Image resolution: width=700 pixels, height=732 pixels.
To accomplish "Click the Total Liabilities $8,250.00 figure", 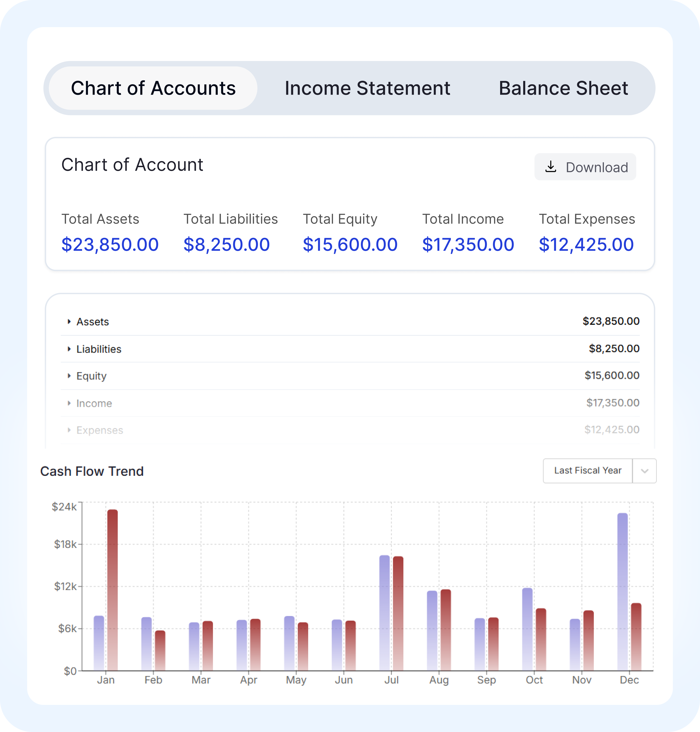I will click(x=227, y=245).
